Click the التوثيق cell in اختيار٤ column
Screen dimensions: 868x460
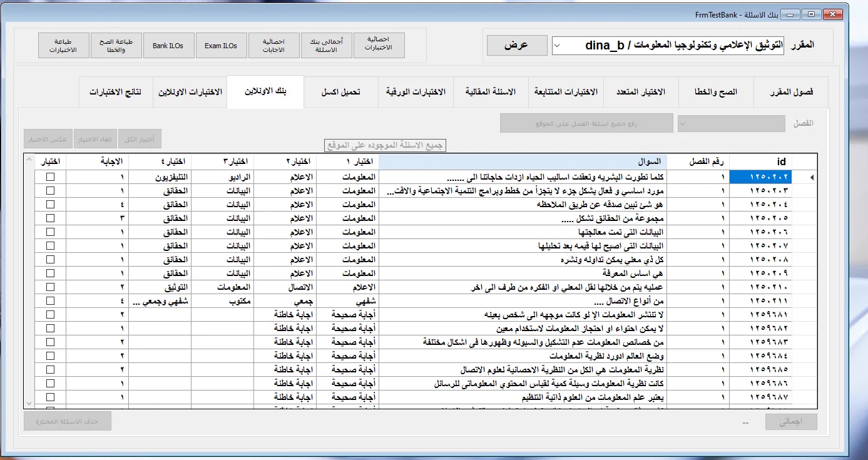point(160,287)
